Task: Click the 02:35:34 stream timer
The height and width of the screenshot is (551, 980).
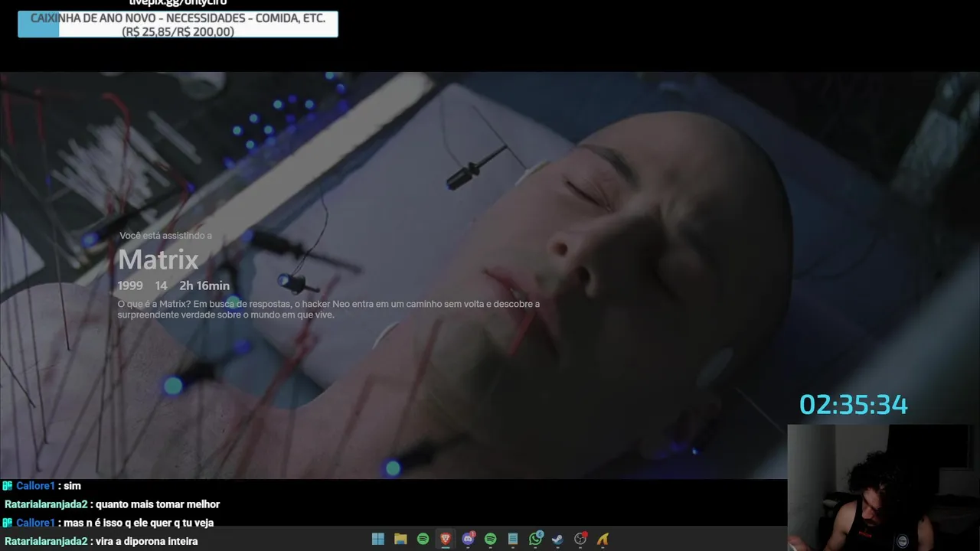Action: click(854, 405)
